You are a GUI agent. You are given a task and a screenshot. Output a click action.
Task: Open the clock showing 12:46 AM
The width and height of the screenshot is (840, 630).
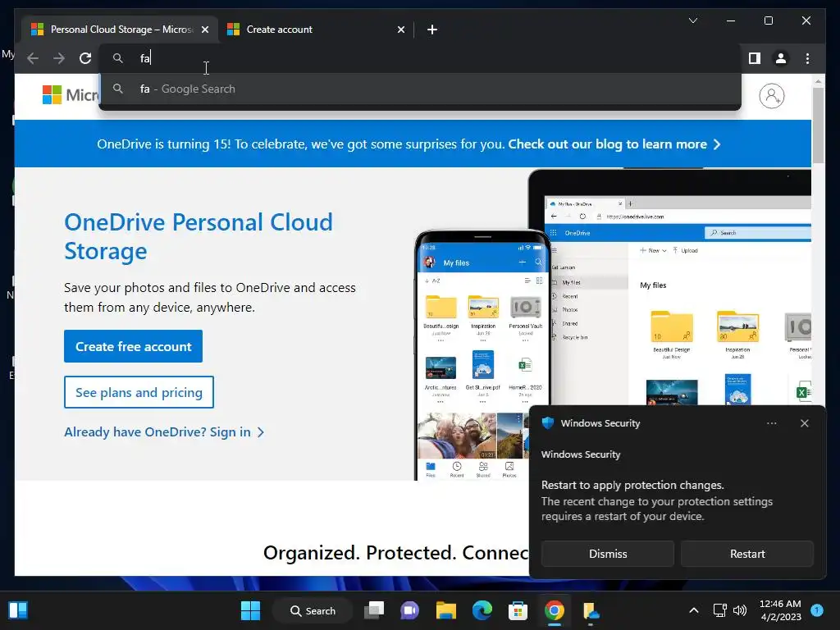click(x=781, y=610)
